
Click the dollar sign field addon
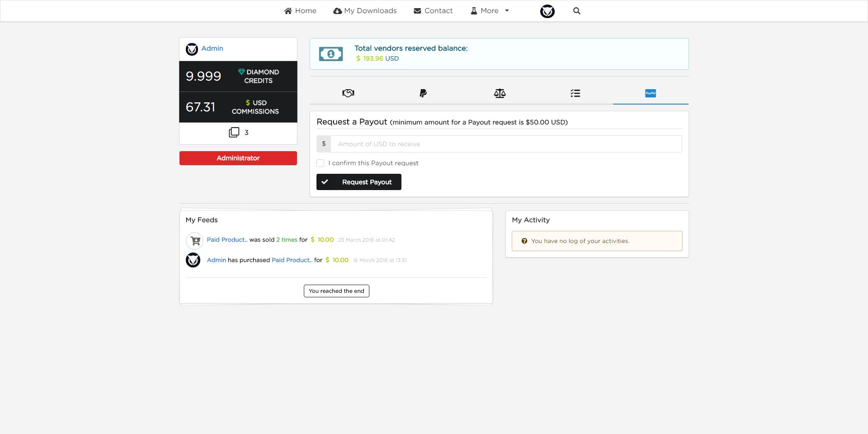(324, 144)
